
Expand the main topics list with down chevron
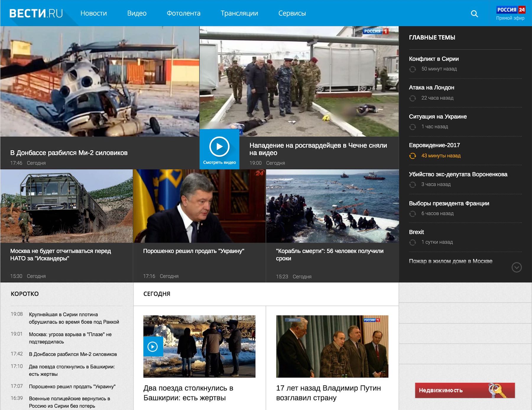[516, 267]
